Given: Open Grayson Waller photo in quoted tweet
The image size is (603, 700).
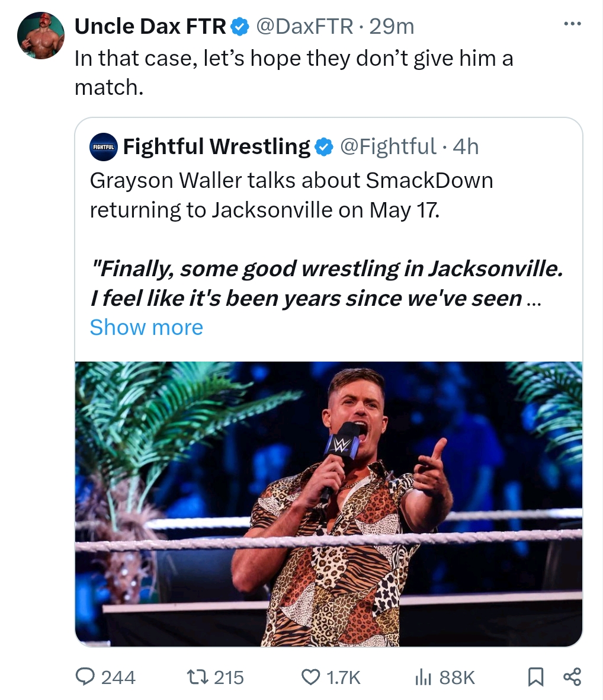Looking at the screenshot, I should [328, 503].
